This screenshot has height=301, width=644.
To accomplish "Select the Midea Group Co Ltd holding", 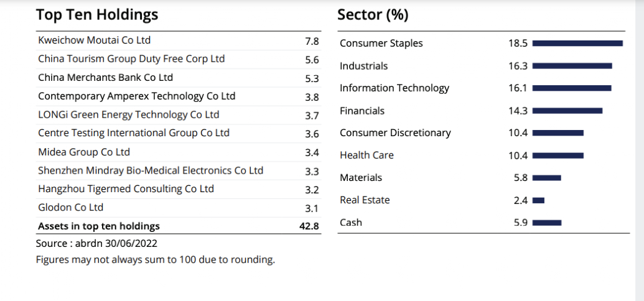I will coord(84,152).
